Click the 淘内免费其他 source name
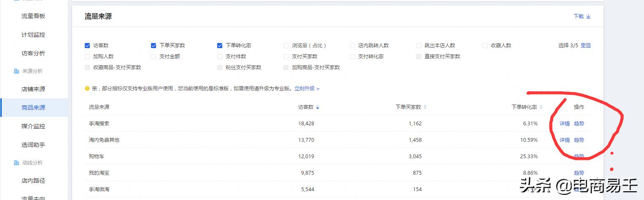This screenshot has width=644, height=200. (x=104, y=140)
